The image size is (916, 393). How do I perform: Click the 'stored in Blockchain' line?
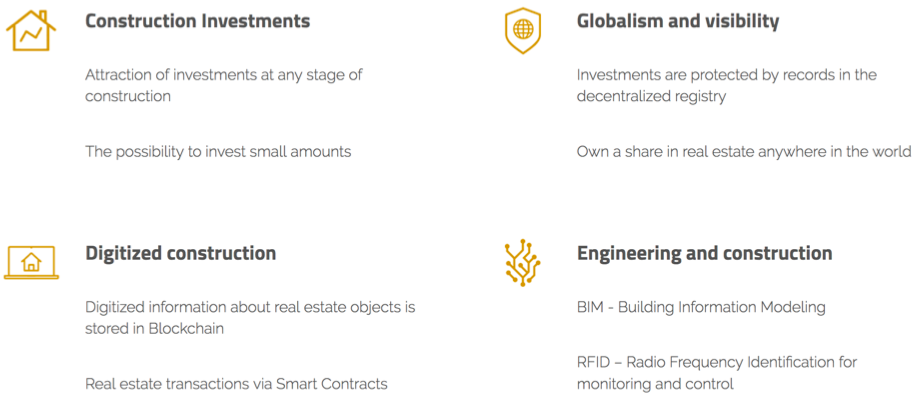(154, 328)
